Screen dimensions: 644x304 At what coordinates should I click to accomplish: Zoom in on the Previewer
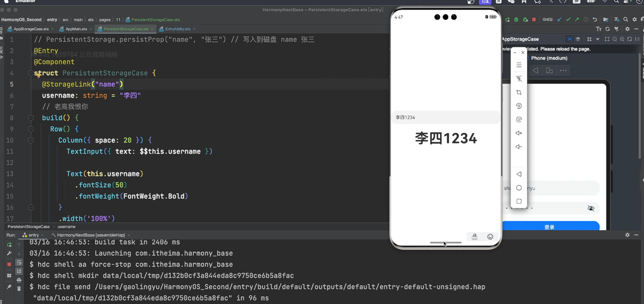click(x=622, y=39)
